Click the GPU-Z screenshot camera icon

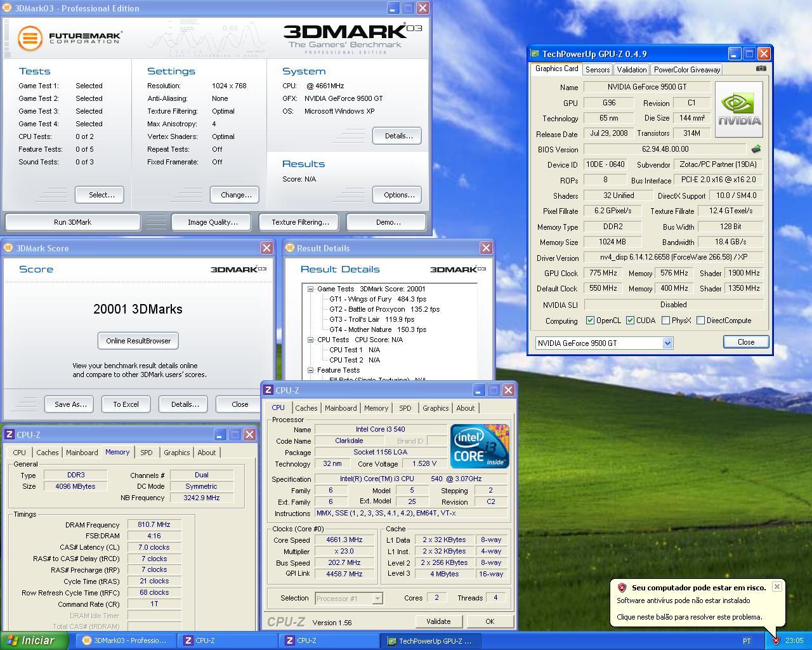[x=761, y=69]
